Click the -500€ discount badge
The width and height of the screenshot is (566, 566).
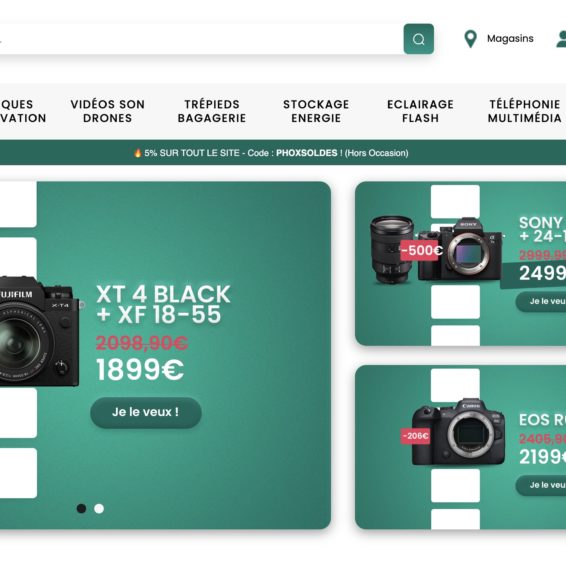421,250
